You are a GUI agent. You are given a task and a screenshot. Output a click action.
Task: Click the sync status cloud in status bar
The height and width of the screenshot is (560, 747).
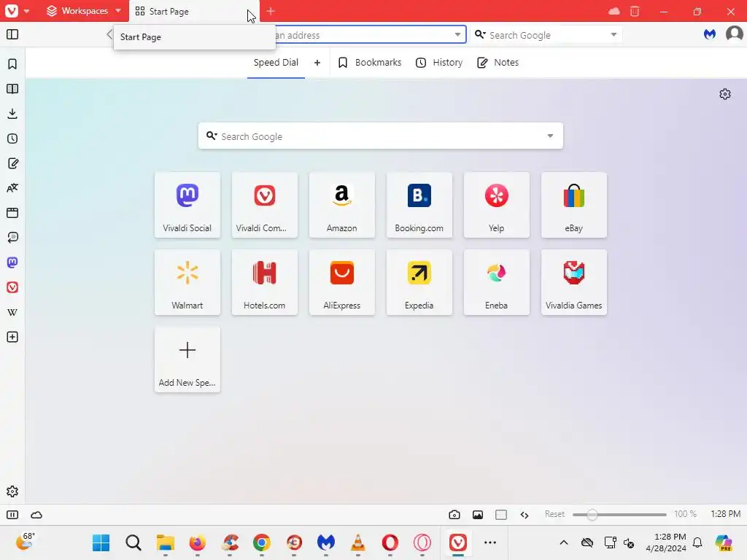[x=36, y=515]
